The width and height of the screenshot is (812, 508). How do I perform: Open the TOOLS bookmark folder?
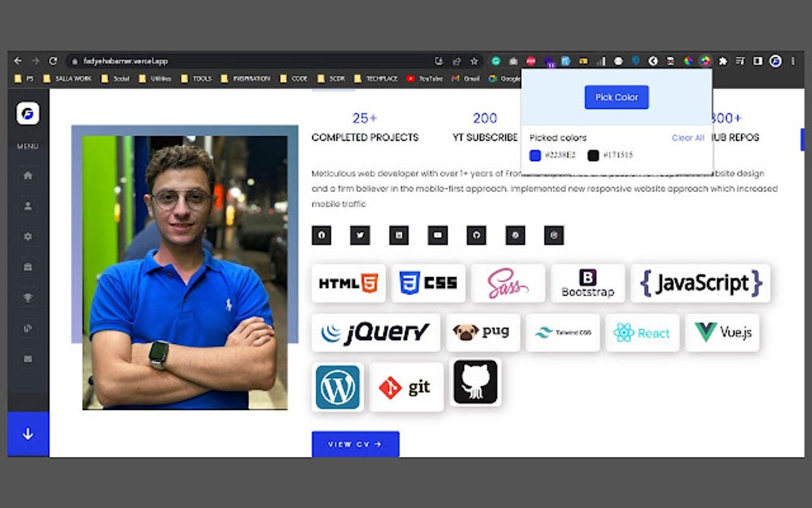click(x=199, y=78)
